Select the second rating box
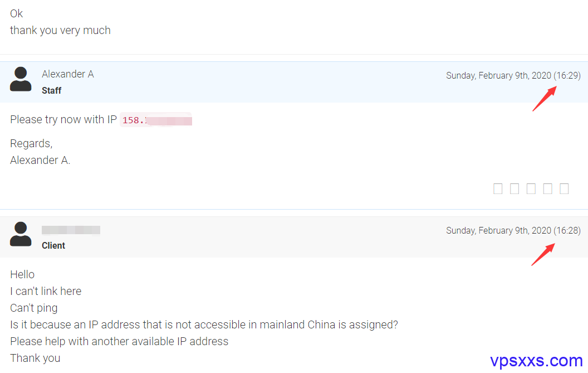Image resolution: width=588 pixels, height=373 pixels. (514, 188)
